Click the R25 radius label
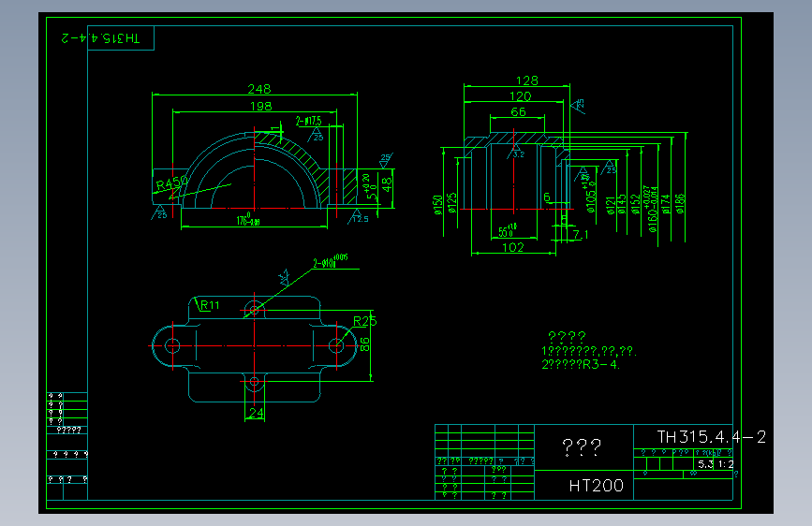Screen dimensions: 812x526 tap(364, 322)
